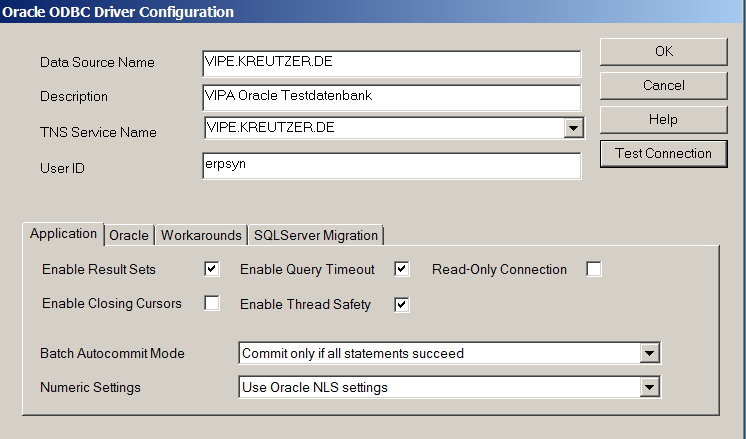Expand the Numeric Settings dropdown
The height and width of the screenshot is (439, 746).
click(x=649, y=387)
